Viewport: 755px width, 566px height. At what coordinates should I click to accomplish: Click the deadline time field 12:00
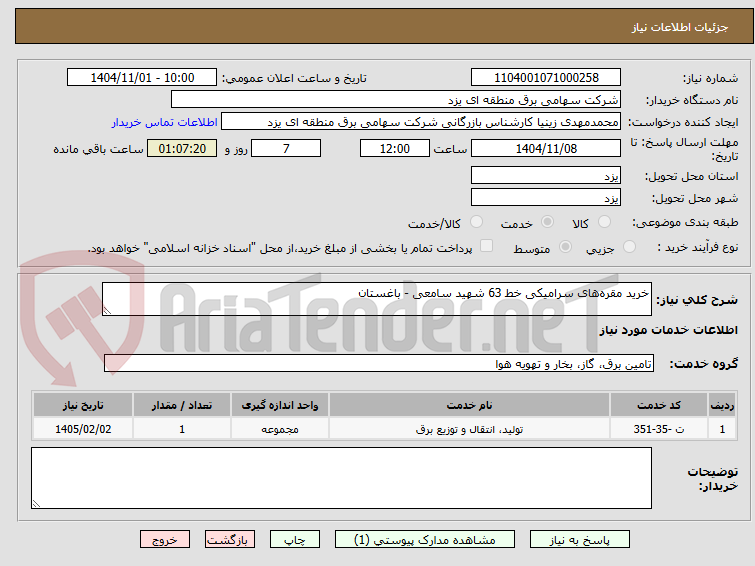pyautogui.click(x=395, y=148)
